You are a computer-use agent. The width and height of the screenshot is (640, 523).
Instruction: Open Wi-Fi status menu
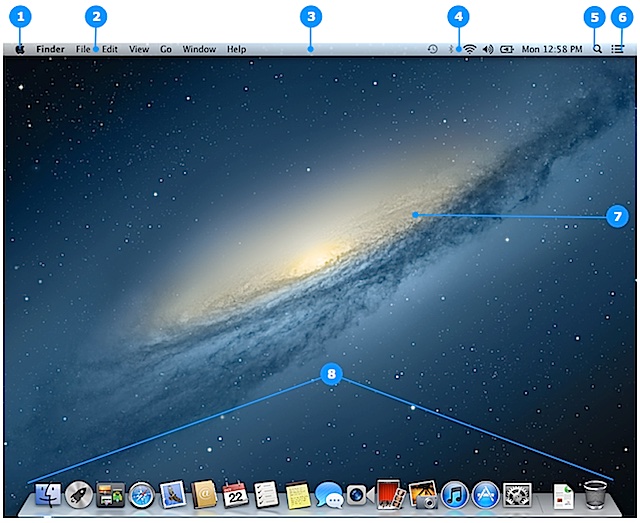pyautogui.click(x=470, y=49)
